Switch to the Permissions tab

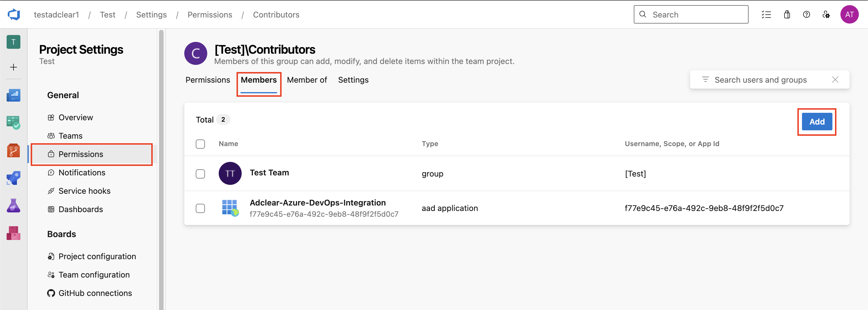208,80
